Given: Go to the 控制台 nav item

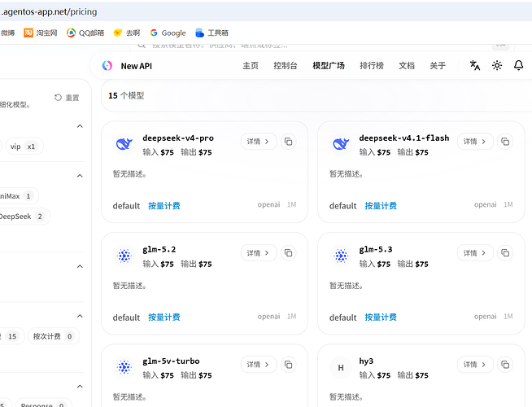Looking at the screenshot, I should [286, 66].
